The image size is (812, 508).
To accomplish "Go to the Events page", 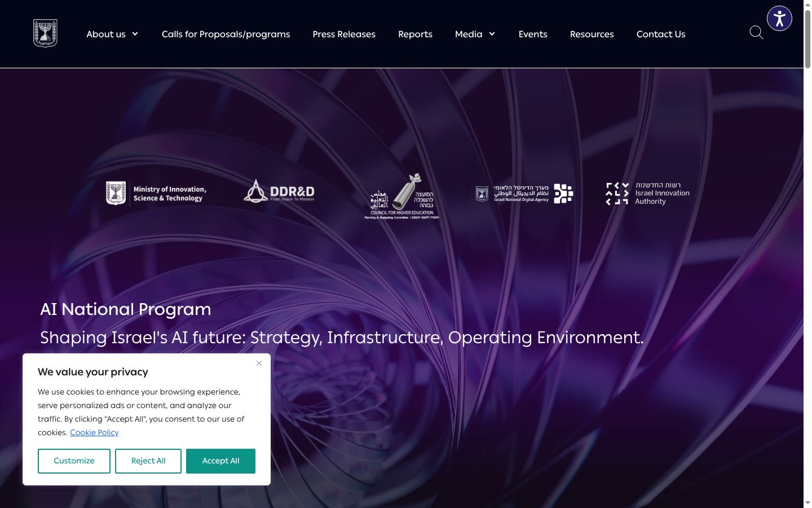I will 533,34.
